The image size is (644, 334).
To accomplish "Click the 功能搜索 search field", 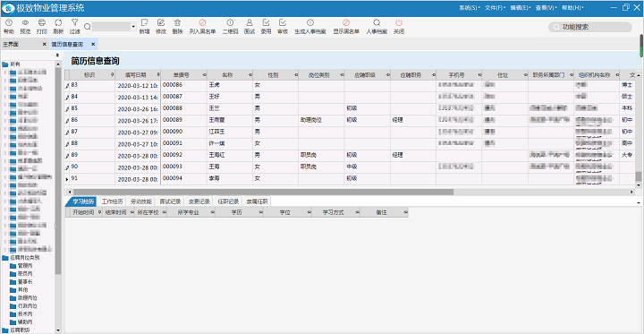I will click(x=589, y=27).
